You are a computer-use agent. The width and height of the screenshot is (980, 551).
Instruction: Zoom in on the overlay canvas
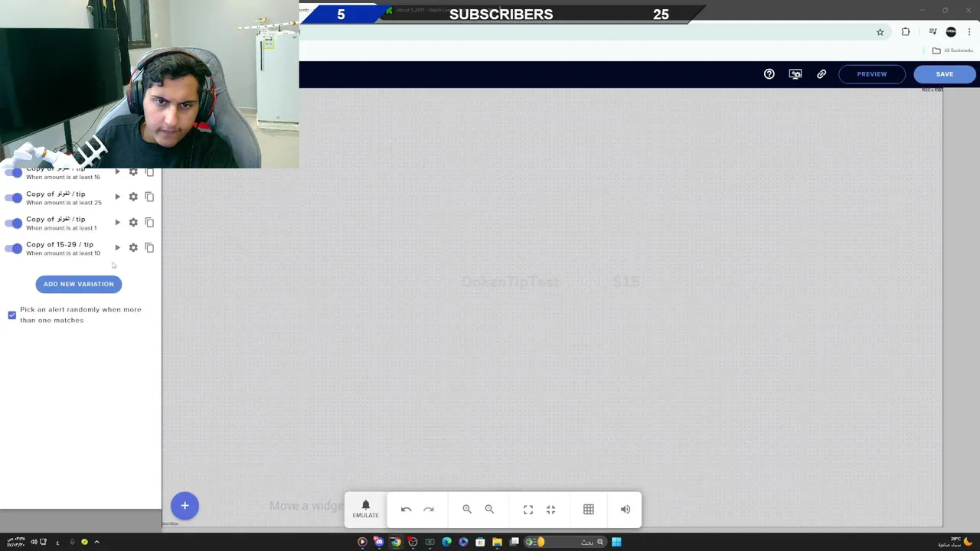(x=467, y=509)
